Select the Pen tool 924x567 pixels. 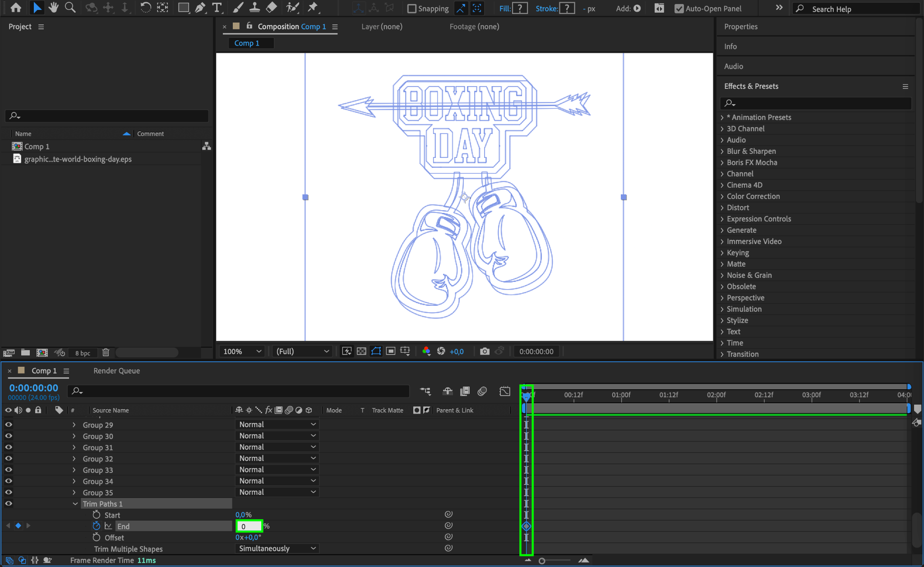coord(200,8)
